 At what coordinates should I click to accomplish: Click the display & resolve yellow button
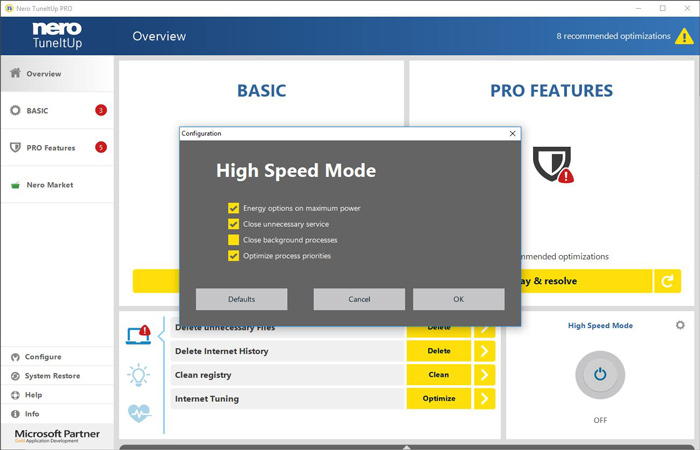(x=587, y=281)
